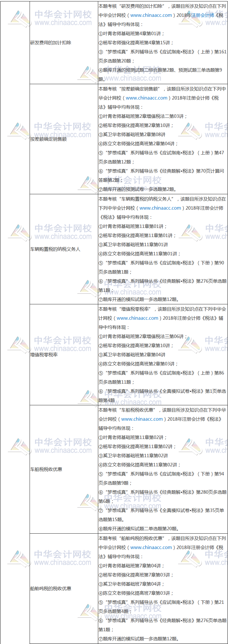Open www.chinaacc.com link in 按差额确定销售额 row
Image resolution: width=228 pixels, height=644 pixels.
point(147,98)
